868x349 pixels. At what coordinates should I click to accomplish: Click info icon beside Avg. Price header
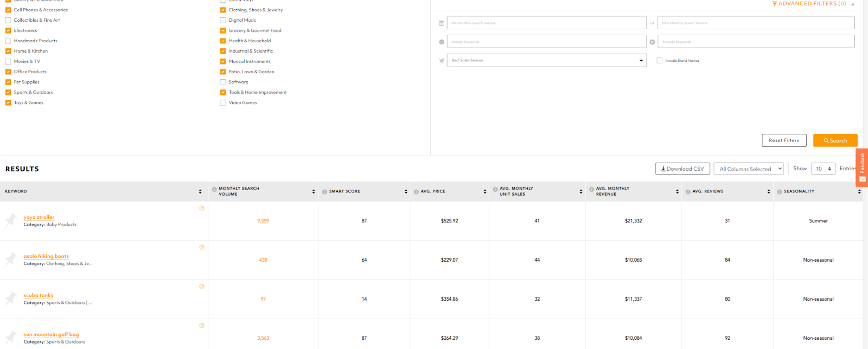pyautogui.click(x=416, y=191)
